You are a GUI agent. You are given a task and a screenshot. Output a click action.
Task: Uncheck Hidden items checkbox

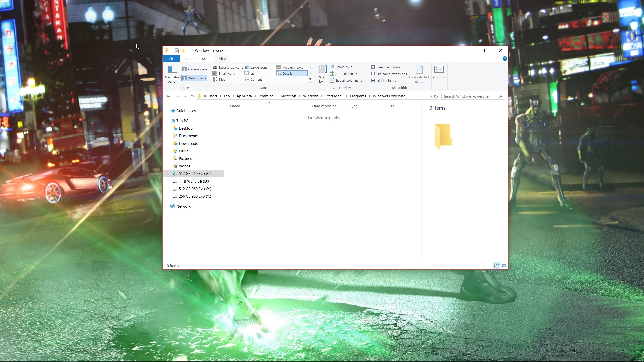click(373, 81)
